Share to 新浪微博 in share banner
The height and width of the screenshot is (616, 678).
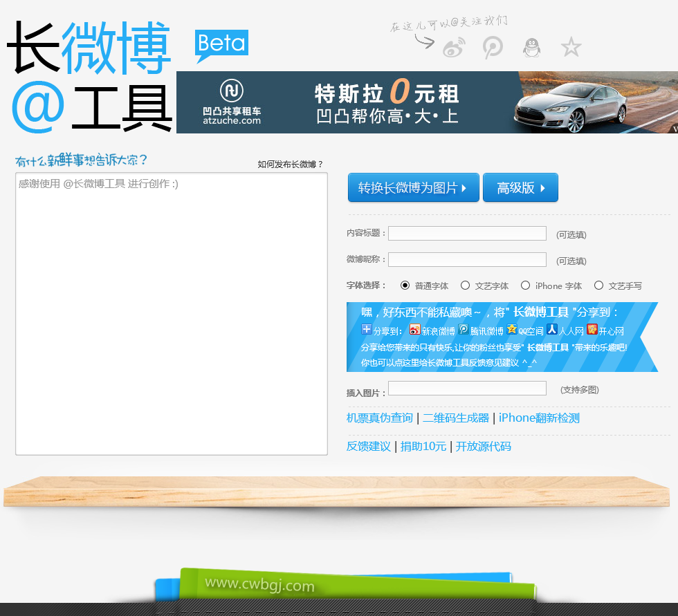(x=432, y=330)
